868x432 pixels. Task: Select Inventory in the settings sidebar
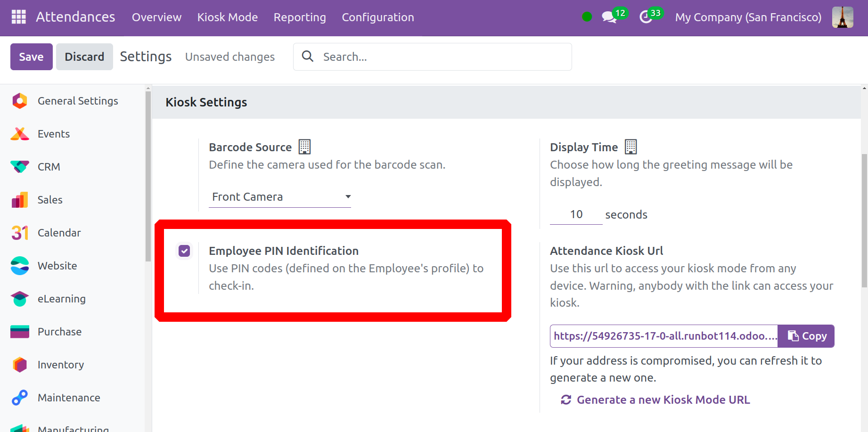(x=60, y=365)
